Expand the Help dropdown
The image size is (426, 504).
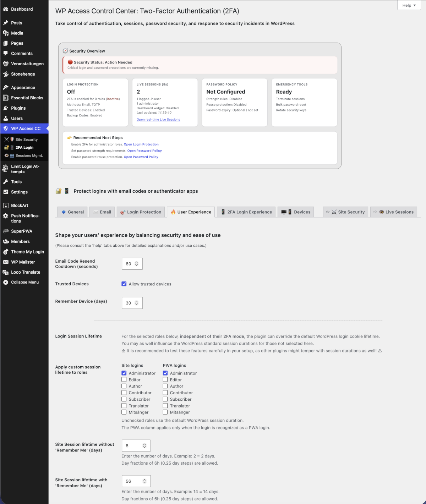409,5
